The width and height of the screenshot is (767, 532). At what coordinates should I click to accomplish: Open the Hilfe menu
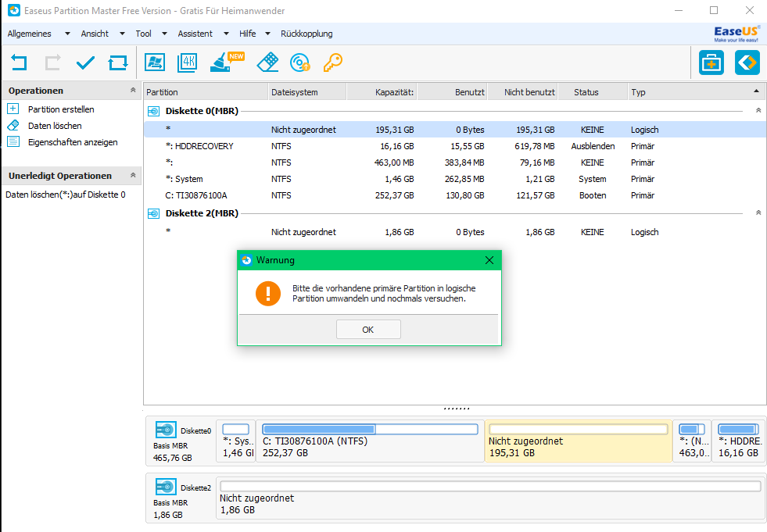[248, 34]
